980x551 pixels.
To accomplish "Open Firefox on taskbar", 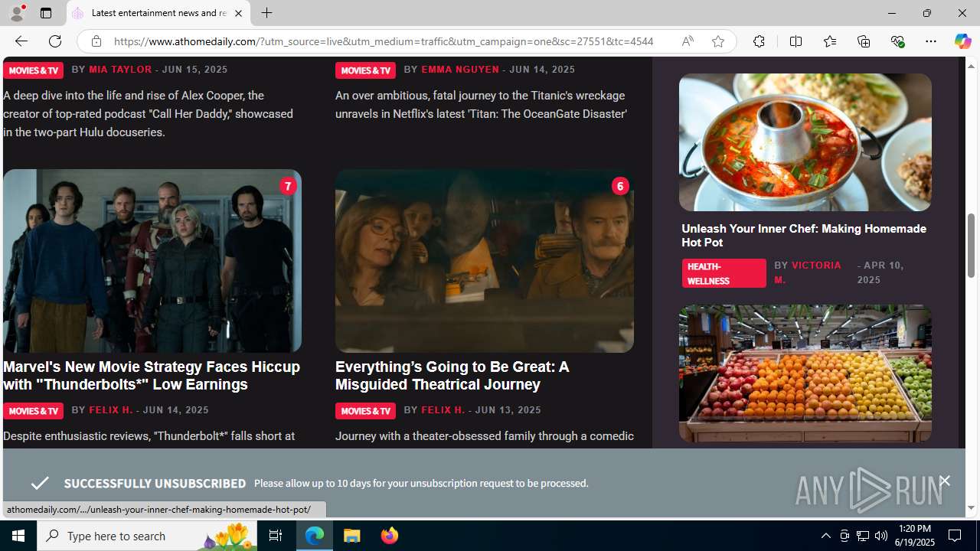I will pyautogui.click(x=389, y=536).
